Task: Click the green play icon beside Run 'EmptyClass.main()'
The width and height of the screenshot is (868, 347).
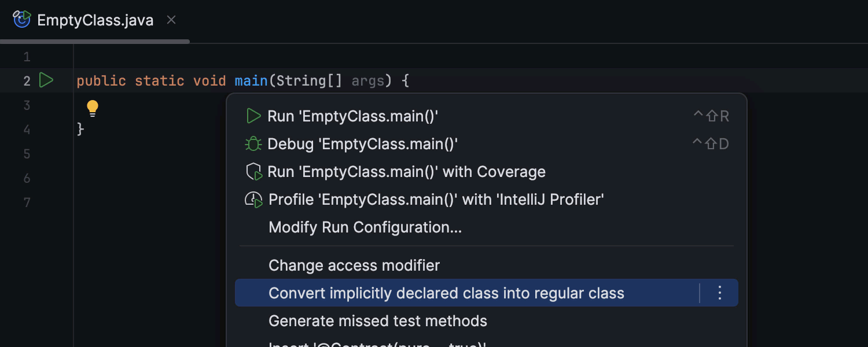Action: click(x=253, y=116)
